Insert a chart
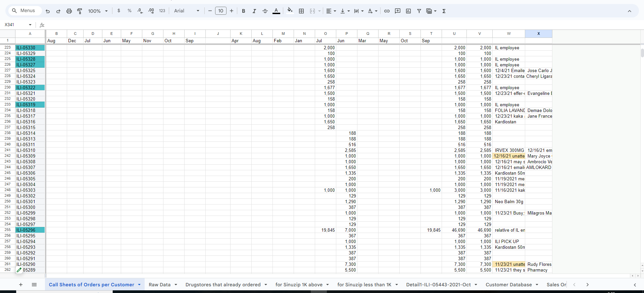This screenshot has width=644, height=293. (408, 11)
